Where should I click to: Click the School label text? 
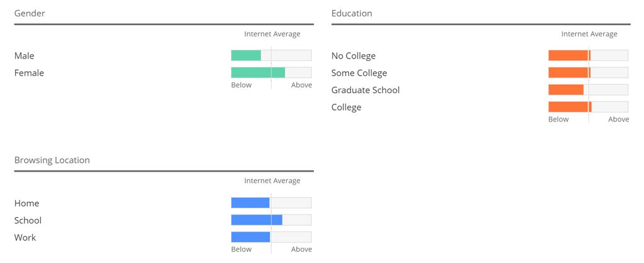(x=28, y=220)
